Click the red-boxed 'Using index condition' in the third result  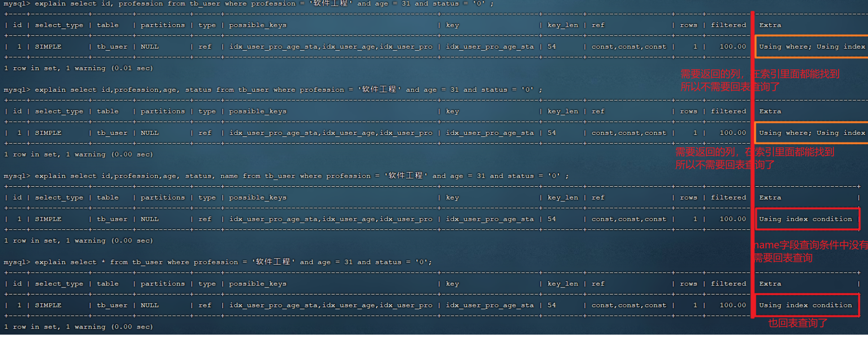(x=805, y=219)
